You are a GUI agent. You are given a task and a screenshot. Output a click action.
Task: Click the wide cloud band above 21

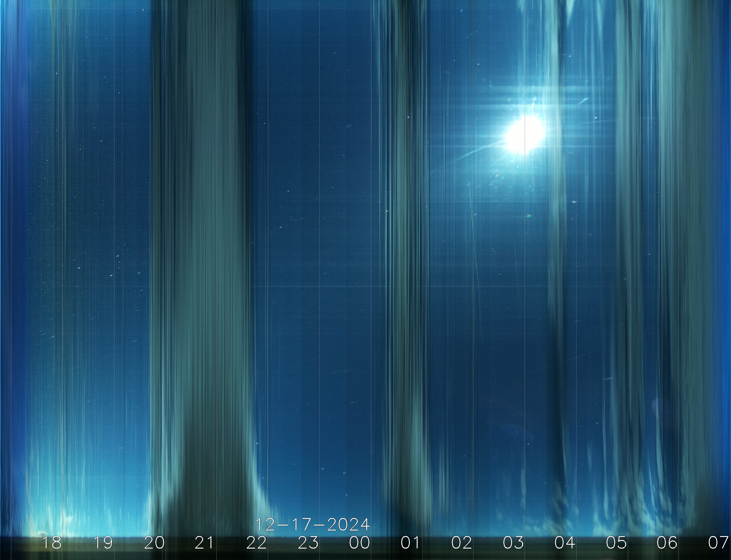point(203,267)
